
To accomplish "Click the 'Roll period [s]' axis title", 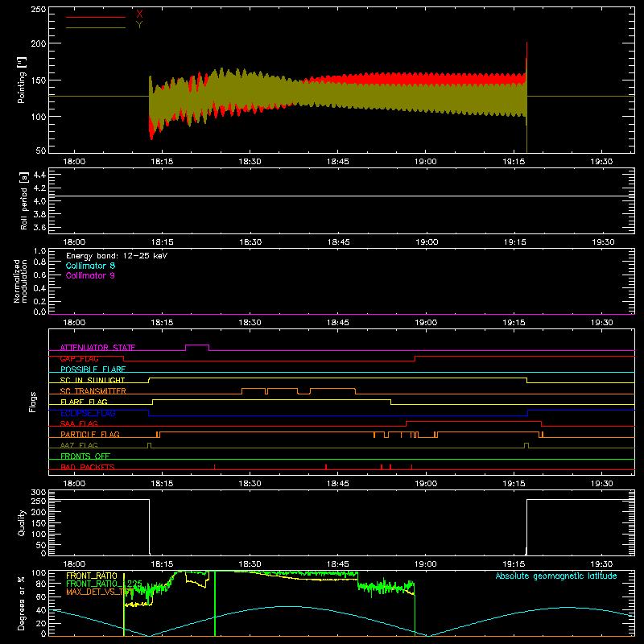I will click(x=24, y=200).
